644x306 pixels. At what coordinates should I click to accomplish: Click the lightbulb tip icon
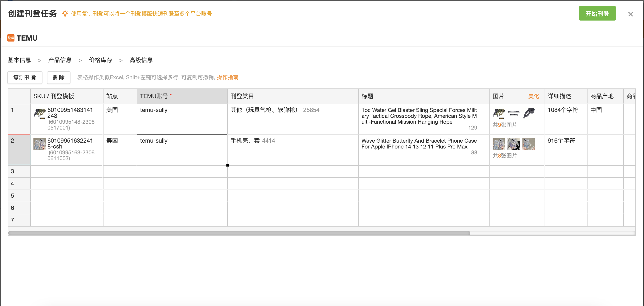tap(65, 14)
